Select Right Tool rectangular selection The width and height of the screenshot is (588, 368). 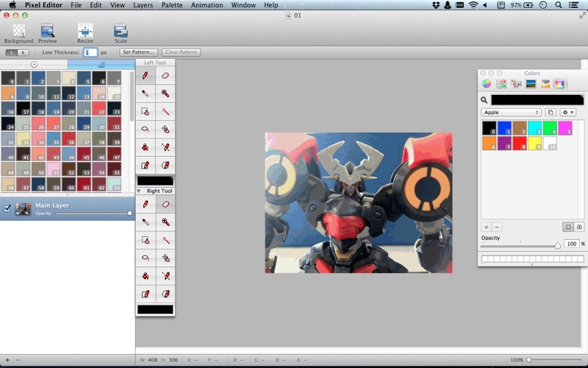coord(146,240)
